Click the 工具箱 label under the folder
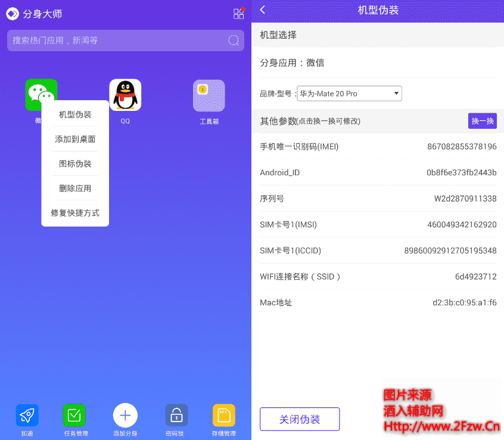Viewport: 504px width, 440px height. (209, 122)
